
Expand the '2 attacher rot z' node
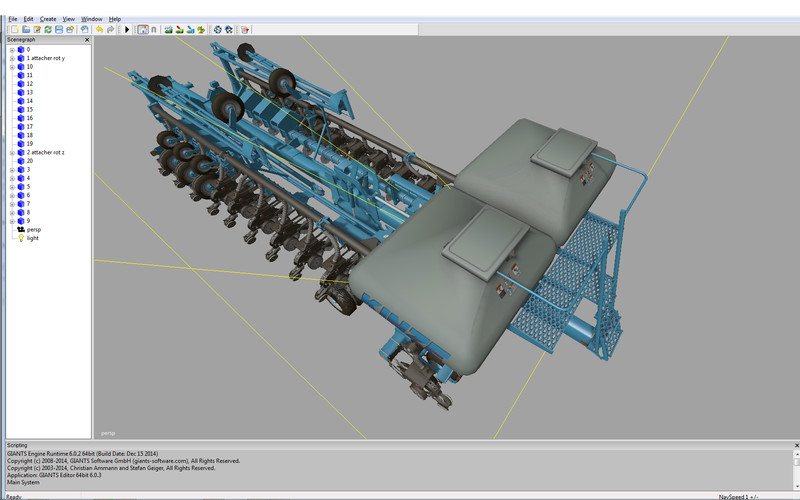(11, 152)
